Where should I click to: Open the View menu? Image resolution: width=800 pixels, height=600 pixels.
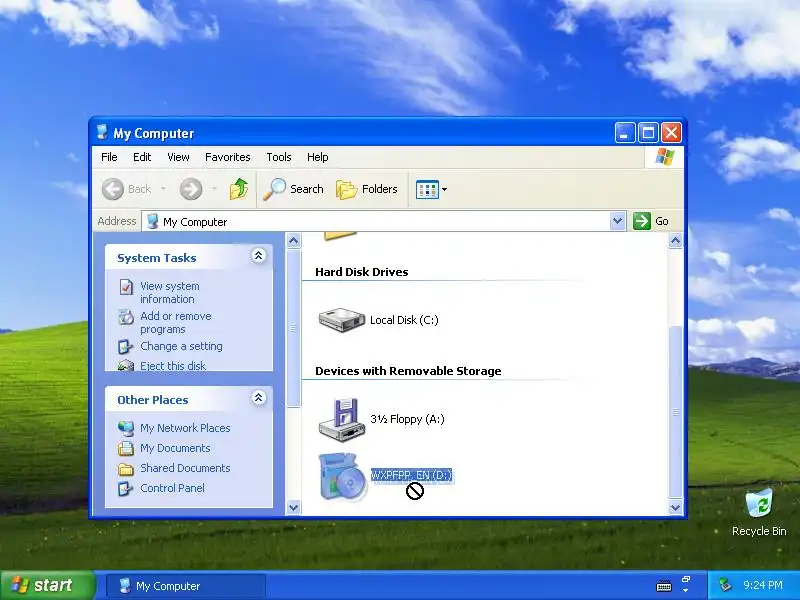click(x=178, y=157)
